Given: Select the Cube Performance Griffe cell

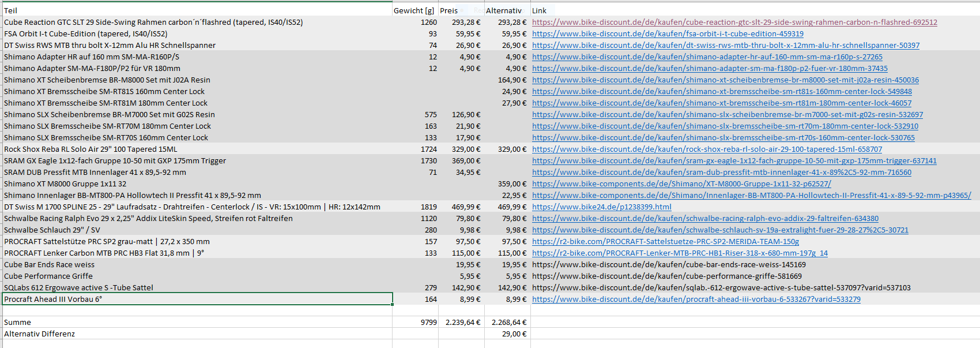Looking at the screenshot, I should pos(197,276).
